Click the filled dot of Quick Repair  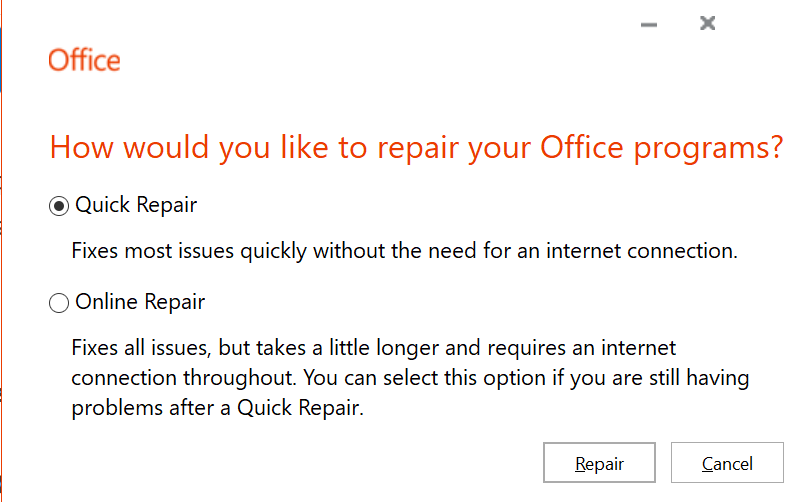click(x=60, y=206)
